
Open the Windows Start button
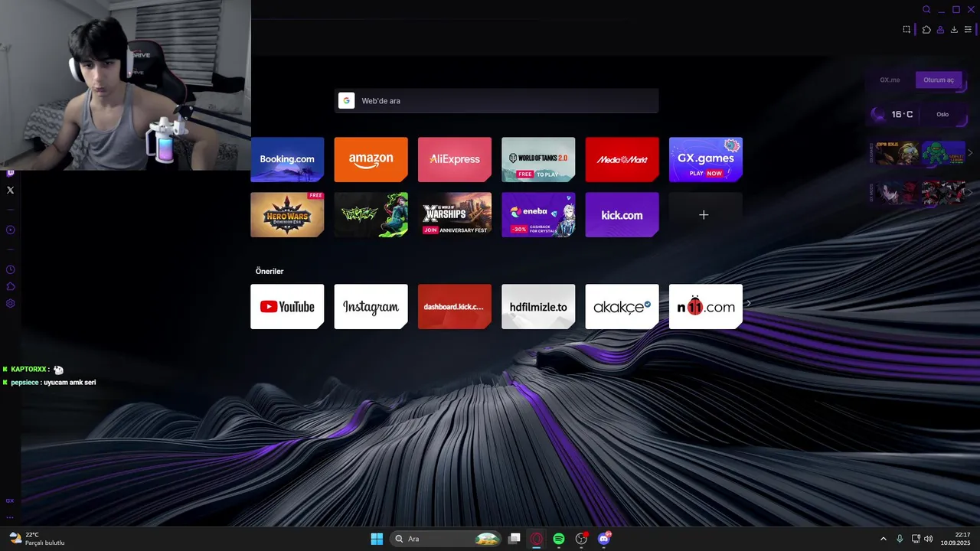[x=377, y=539]
